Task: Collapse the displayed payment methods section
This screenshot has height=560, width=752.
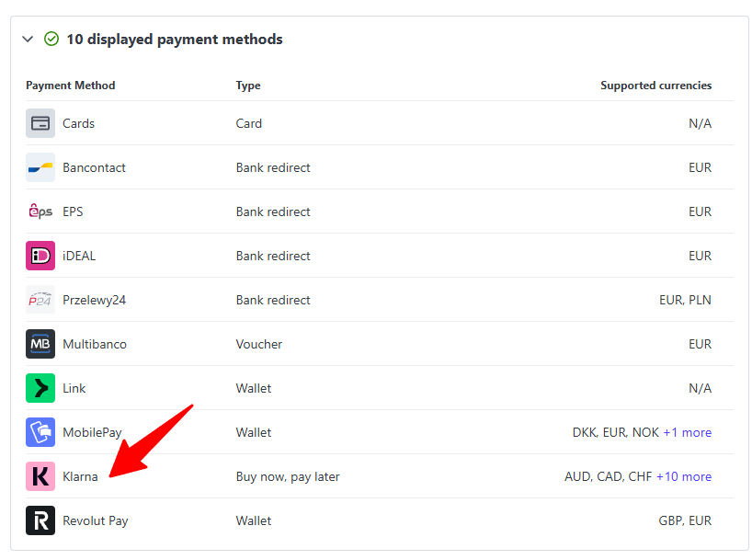Action: coord(28,39)
